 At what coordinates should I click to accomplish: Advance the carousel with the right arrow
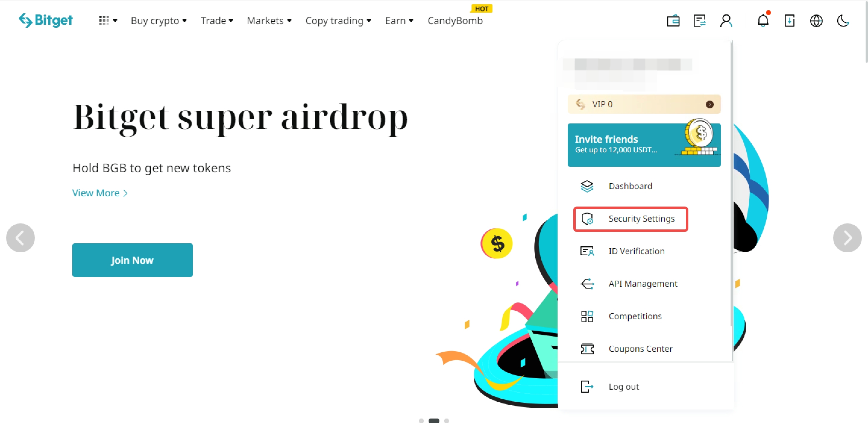click(x=847, y=238)
